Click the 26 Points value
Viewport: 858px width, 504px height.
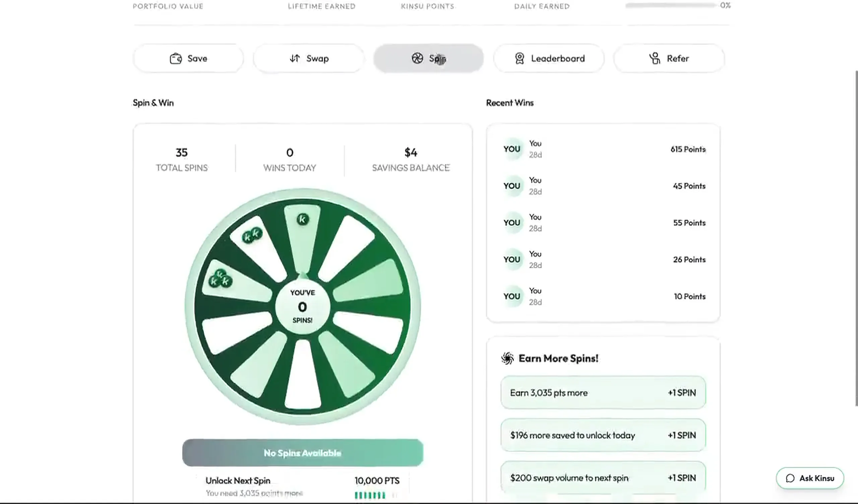point(689,259)
